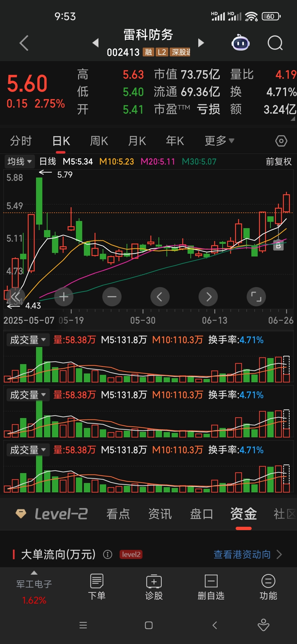
Task: Open the 盘口 order book tab
Action: 202,514
